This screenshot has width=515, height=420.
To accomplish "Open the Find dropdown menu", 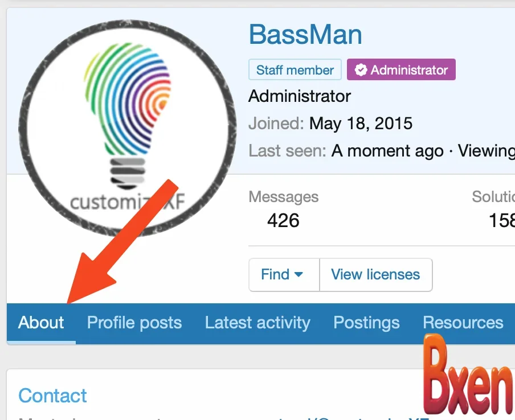I will pos(283,274).
